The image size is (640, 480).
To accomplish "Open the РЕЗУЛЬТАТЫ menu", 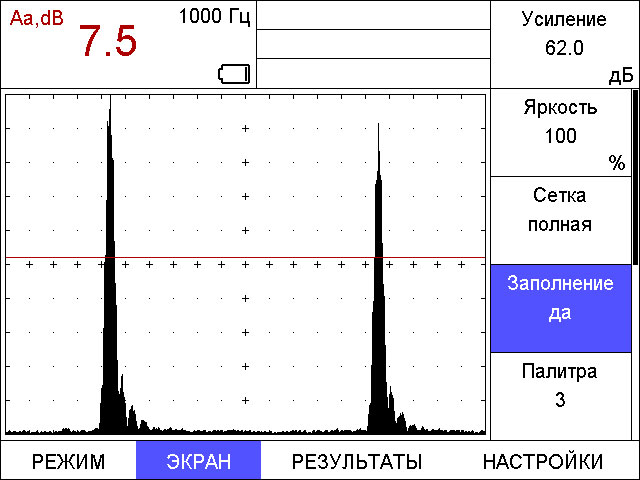I will pyautogui.click(x=356, y=461).
